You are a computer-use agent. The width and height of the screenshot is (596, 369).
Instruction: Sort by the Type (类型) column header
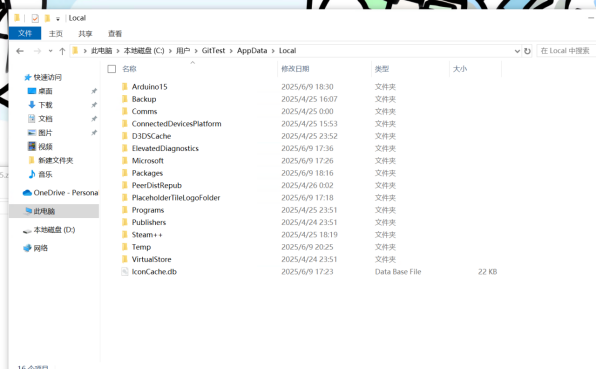coord(382,69)
